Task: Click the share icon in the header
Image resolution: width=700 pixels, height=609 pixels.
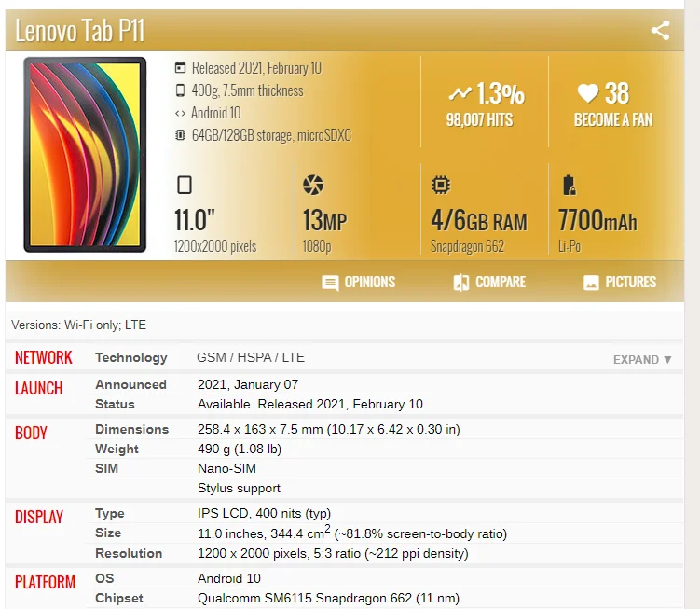Action: pos(660,31)
